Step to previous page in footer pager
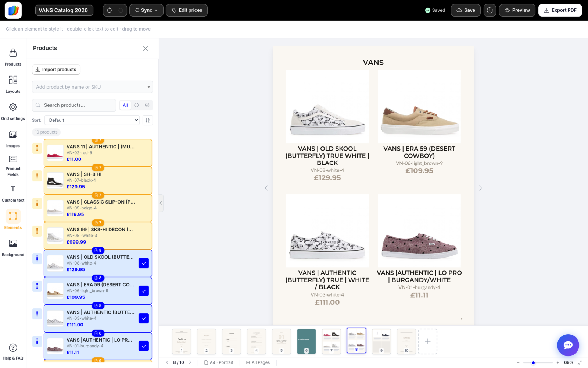The height and width of the screenshot is (368, 588). click(167, 362)
